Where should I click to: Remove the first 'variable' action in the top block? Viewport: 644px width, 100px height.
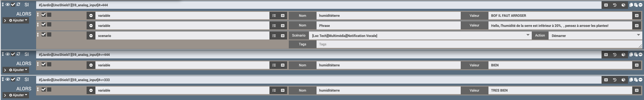(91, 16)
